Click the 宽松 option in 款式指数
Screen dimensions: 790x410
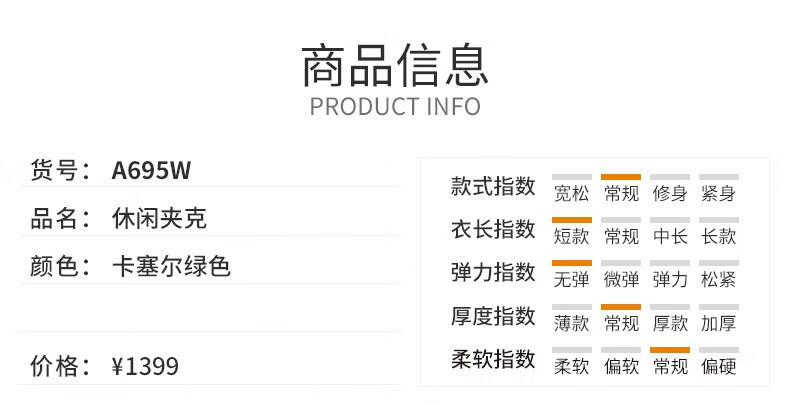pyautogui.click(x=571, y=193)
